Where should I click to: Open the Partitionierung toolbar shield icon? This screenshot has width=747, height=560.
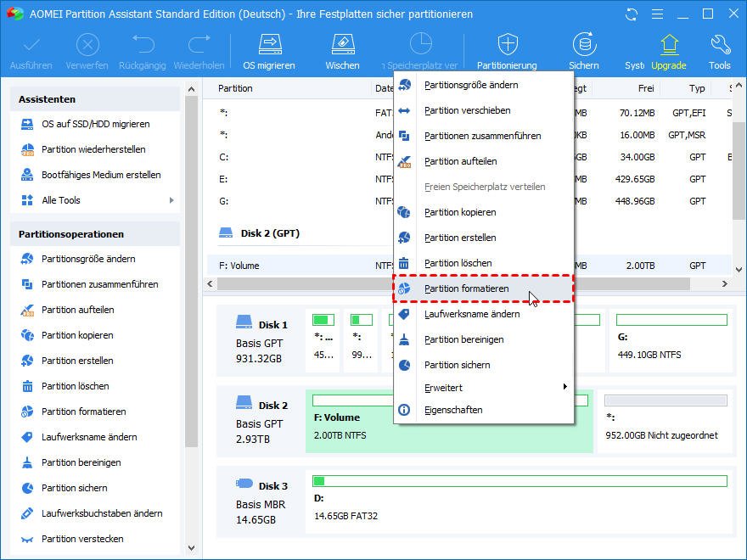coord(508,45)
